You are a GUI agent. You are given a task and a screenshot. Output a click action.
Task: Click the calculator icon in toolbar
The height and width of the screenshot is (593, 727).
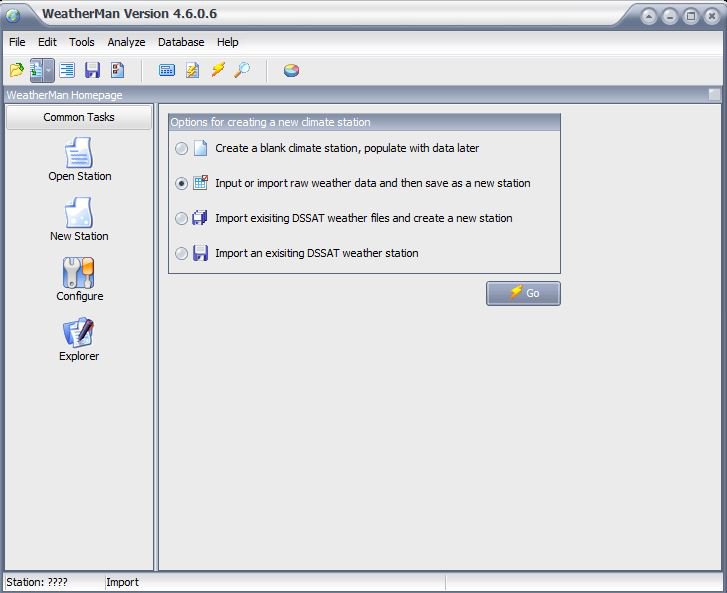(x=167, y=70)
